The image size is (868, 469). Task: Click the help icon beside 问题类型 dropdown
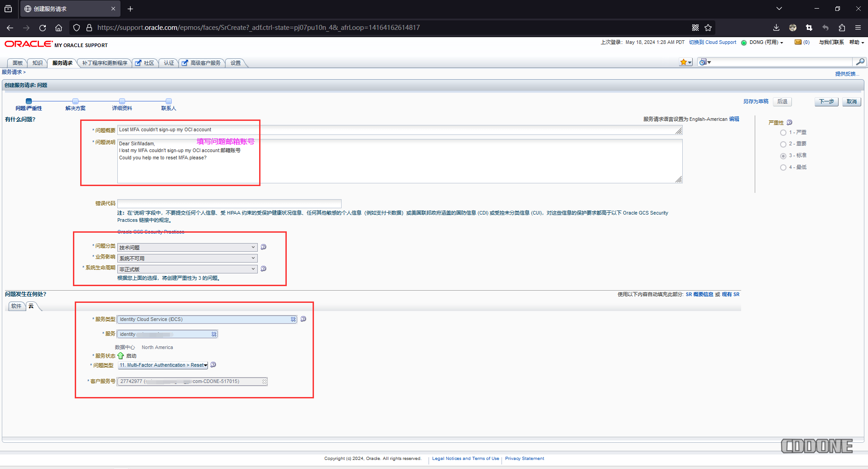click(213, 364)
